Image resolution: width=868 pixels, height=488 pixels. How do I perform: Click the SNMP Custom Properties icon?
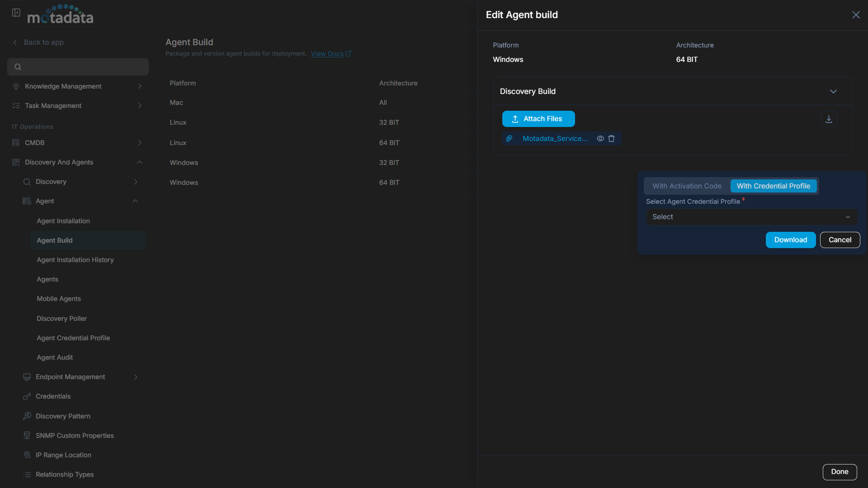[27, 436]
